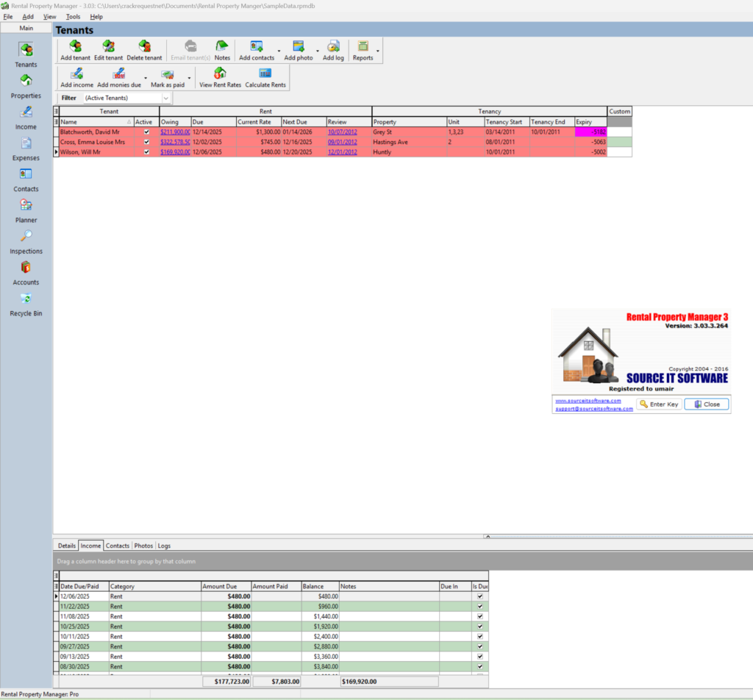Click the Delete tenant toolbar icon

145,51
